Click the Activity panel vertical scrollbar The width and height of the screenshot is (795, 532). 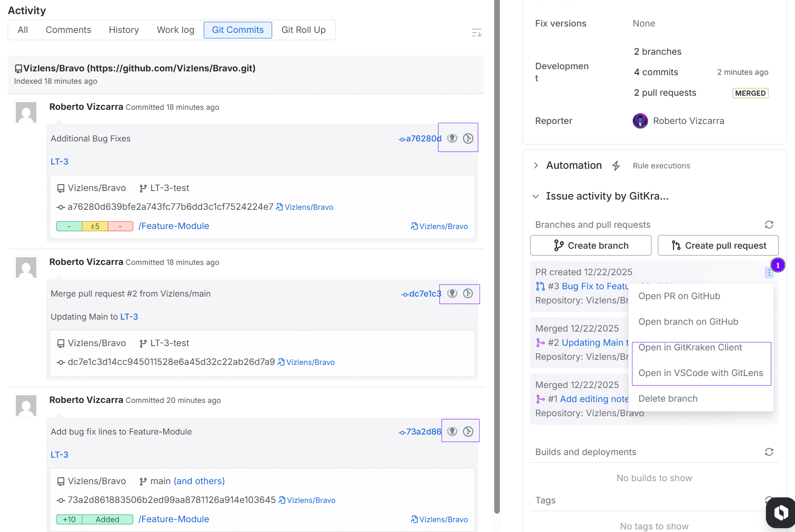pyautogui.click(x=497, y=256)
